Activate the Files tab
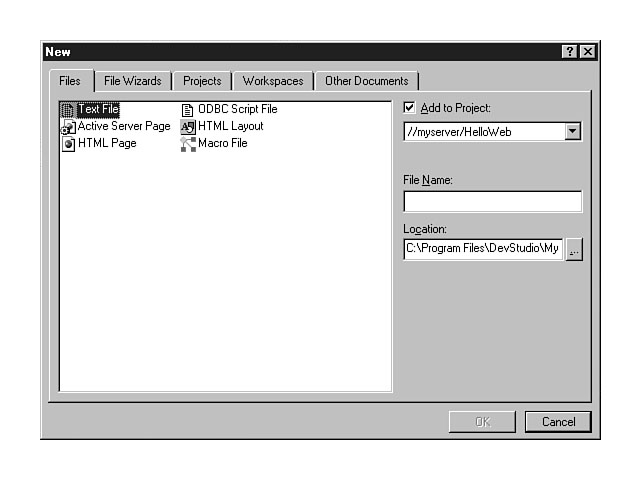Screen dimensions: 640x480 70,81
